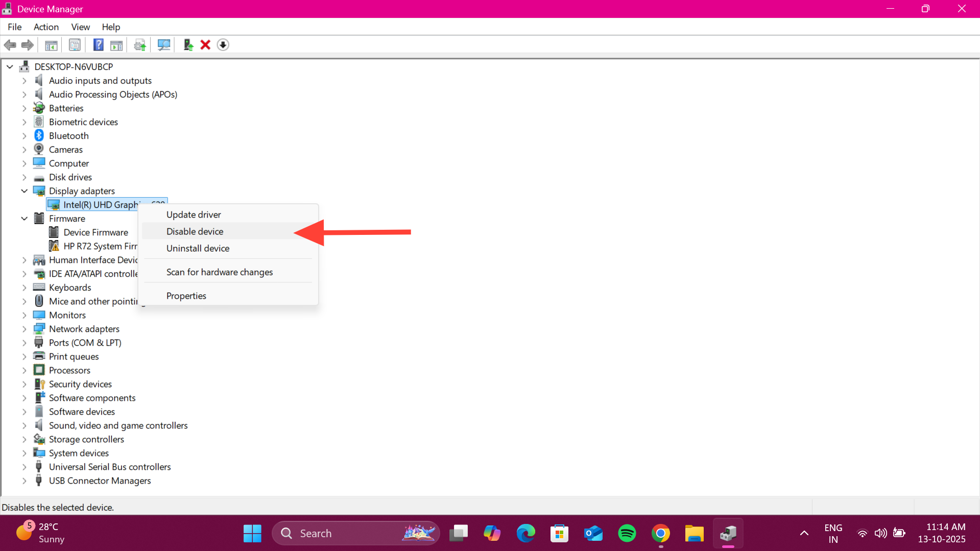
Task: Click the red X uninstall device icon
Action: tap(205, 45)
